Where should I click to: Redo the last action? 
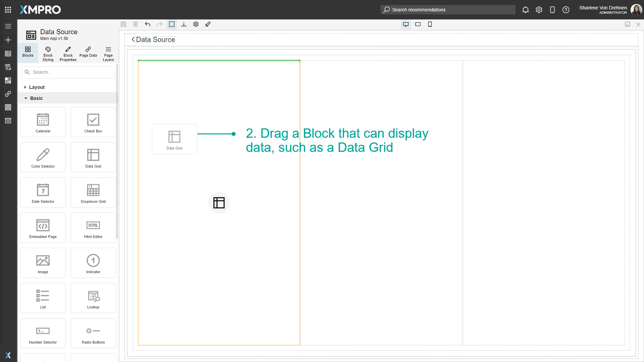point(160,24)
